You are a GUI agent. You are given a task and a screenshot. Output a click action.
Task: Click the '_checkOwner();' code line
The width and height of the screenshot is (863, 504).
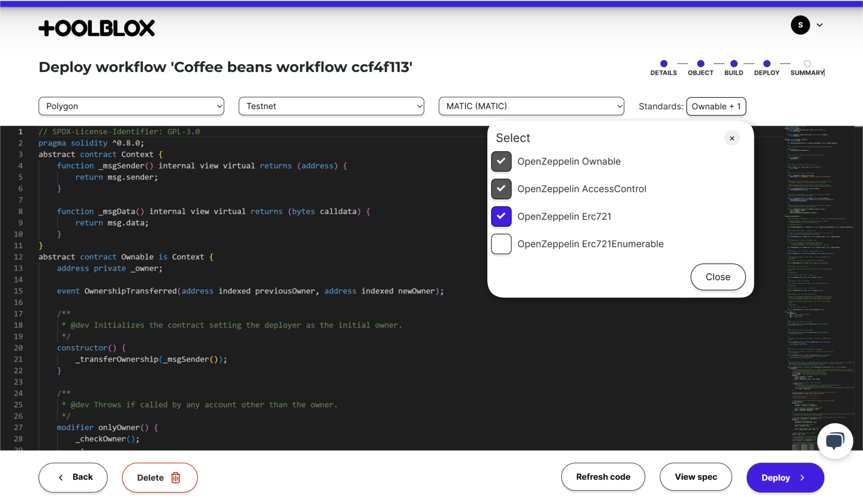pyautogui.click(x=107, y=439)
